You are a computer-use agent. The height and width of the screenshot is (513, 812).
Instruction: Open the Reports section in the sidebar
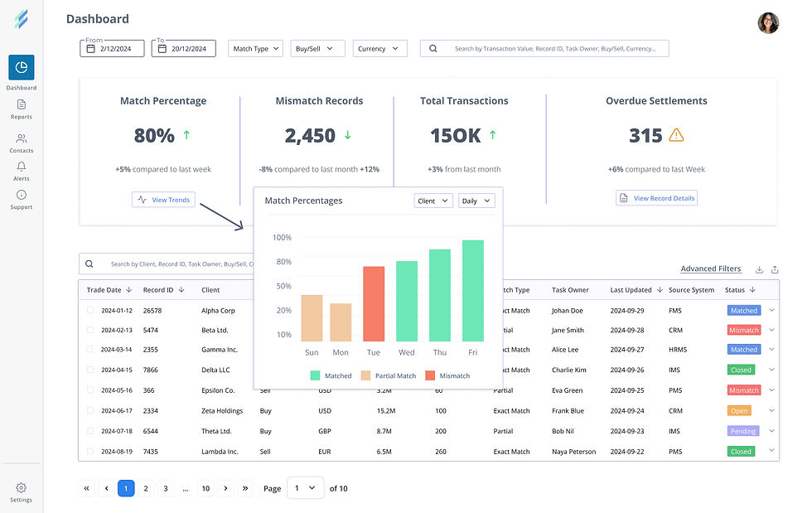click(22, 107)
